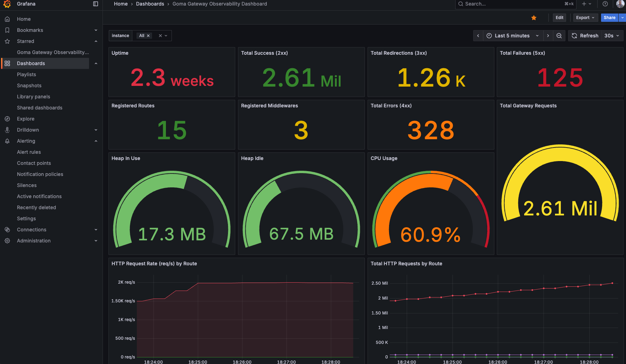The width and height of the screenshot is (626, 364).
Task: Open Playlists in the sidebar
Action: (26, 74)
